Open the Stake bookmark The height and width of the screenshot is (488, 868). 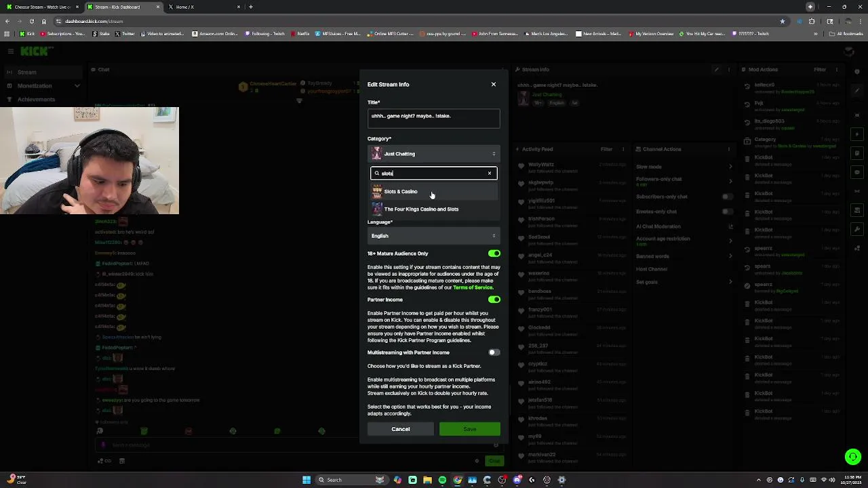[101, 34]
